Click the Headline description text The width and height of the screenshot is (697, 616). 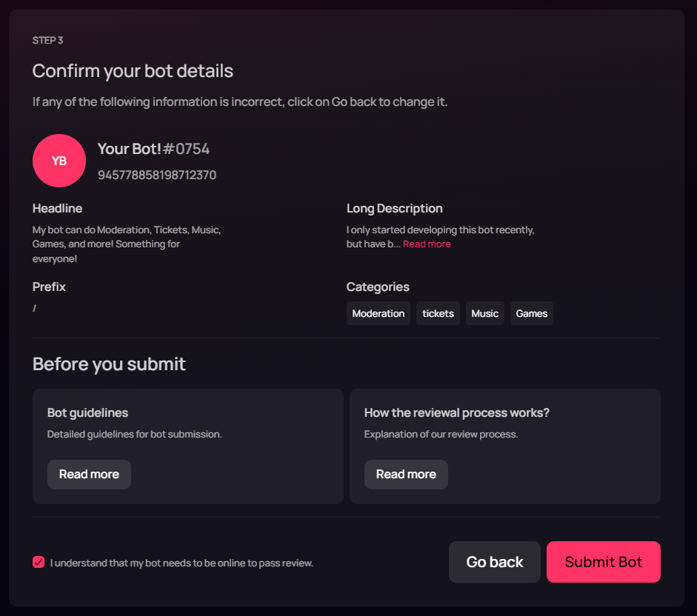pos(127,244)
